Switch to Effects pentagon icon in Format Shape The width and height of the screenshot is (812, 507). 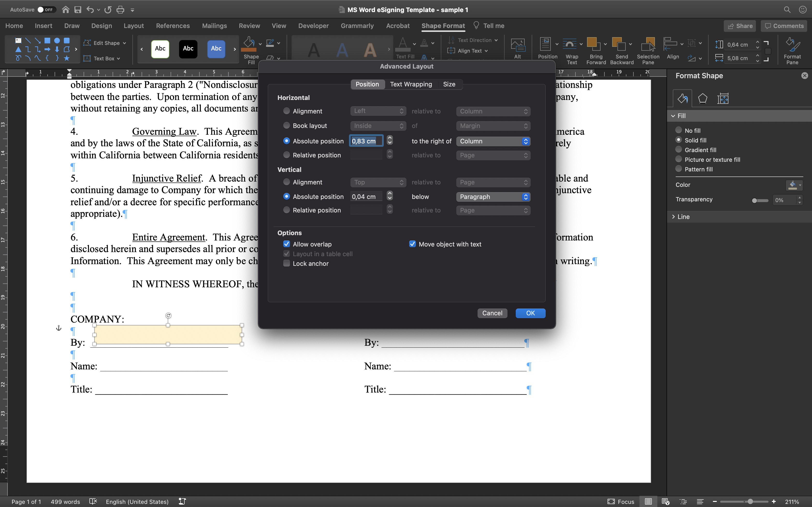(x=702, y=99)
